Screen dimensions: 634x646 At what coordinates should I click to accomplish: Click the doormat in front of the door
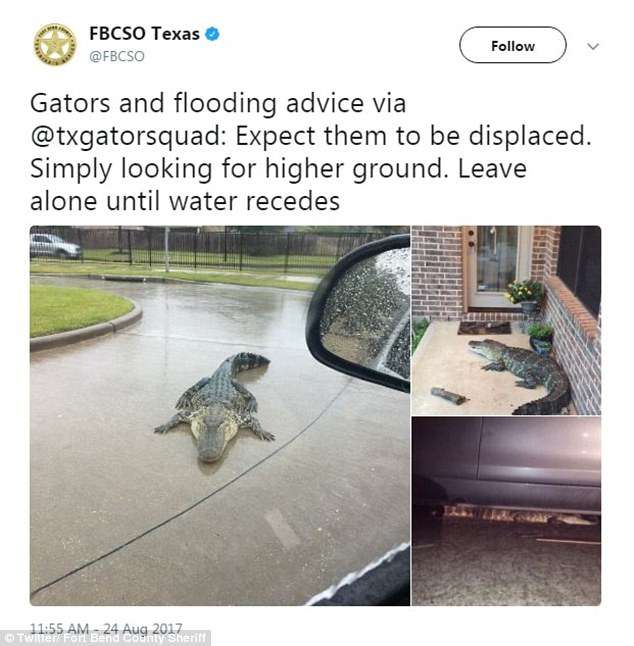tap(485, 328)
